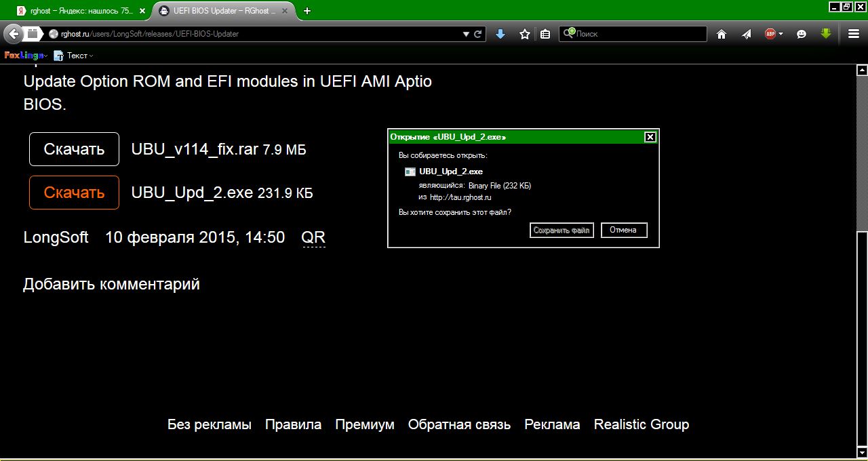
Task: Open the LongSoft user link
Action: (x=56, y=237)
